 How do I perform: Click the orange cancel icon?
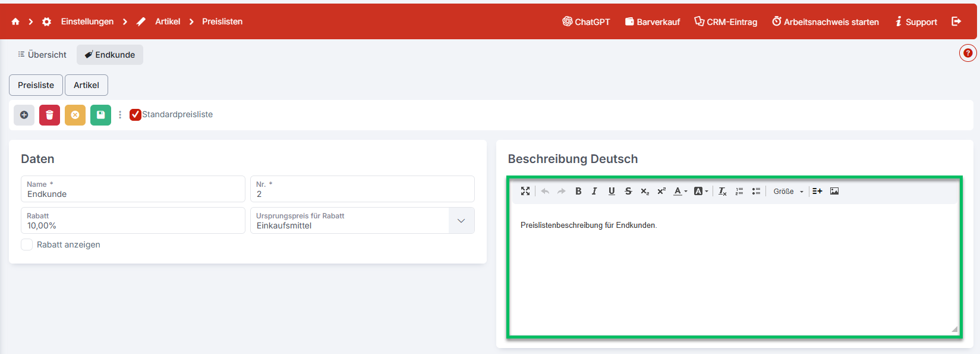(x=75, y=115)
